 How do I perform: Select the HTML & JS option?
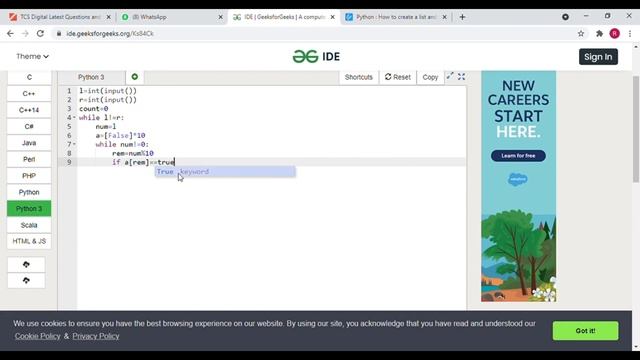point(29,241)
